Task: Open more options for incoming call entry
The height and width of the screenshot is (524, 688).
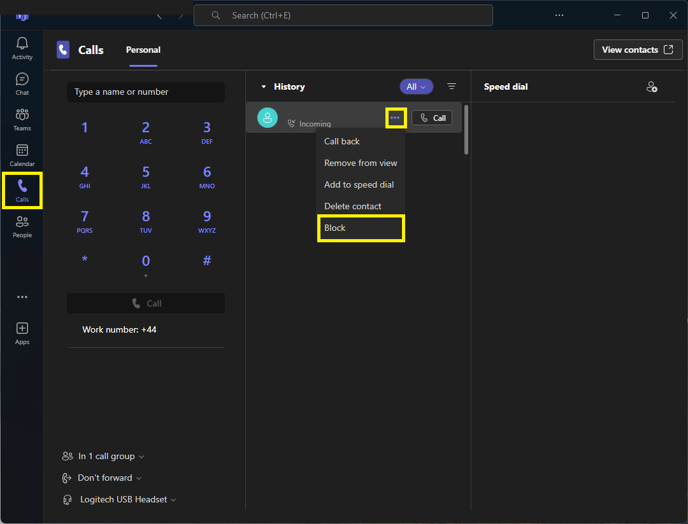Action: click(395, 118)
